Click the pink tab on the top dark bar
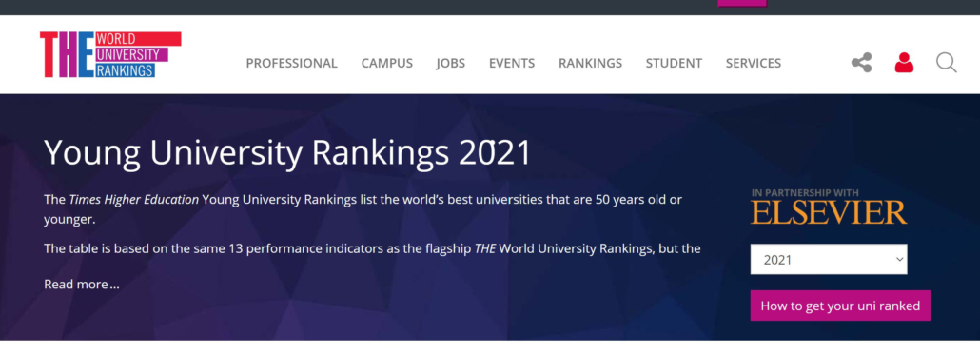The image size is (980, 355). tap(742, 3)
